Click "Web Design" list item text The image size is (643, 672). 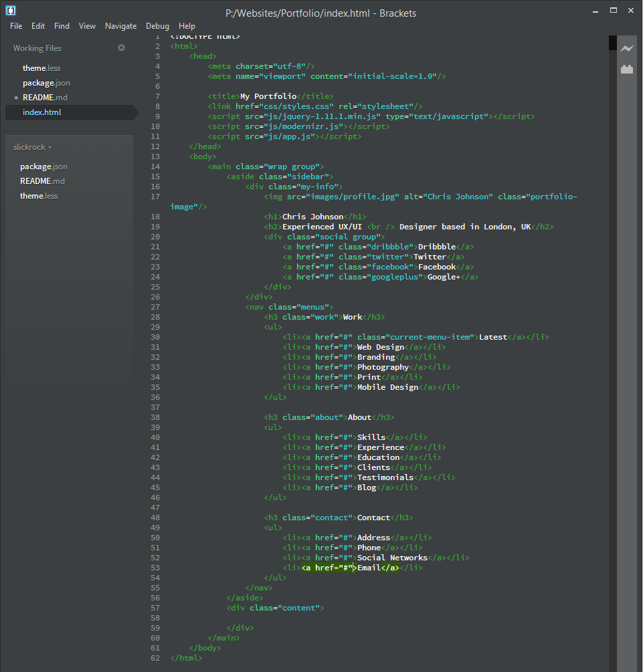[381, 347]
